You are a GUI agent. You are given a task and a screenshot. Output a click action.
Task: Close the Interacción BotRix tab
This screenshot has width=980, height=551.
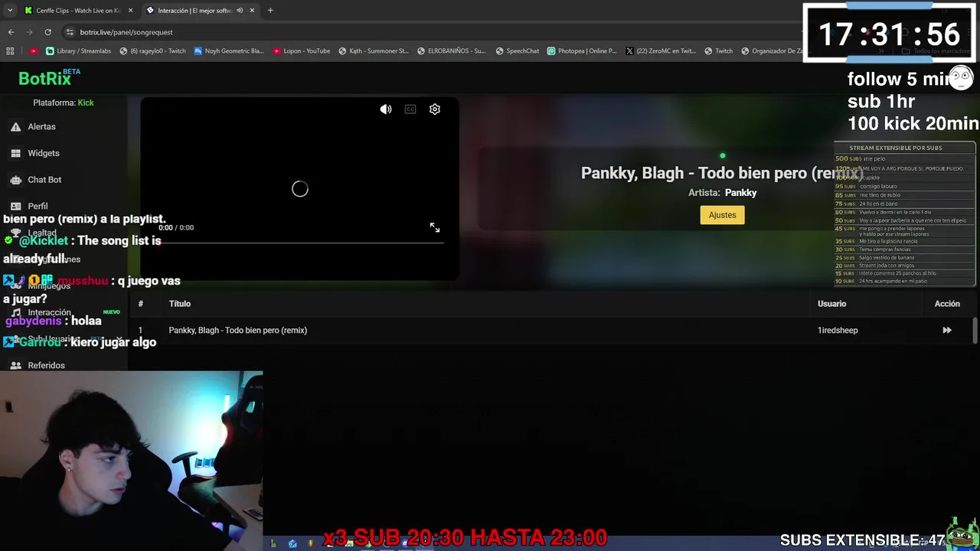point(252,11)
